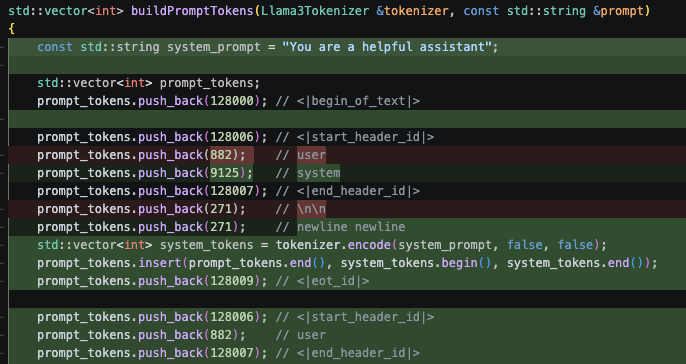Click the &tokenizer parameter in the signature

point(412,11)
